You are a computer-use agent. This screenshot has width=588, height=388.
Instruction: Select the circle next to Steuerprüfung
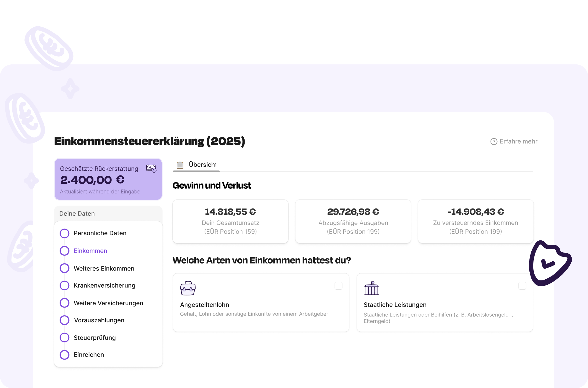(x=64, y=338)
